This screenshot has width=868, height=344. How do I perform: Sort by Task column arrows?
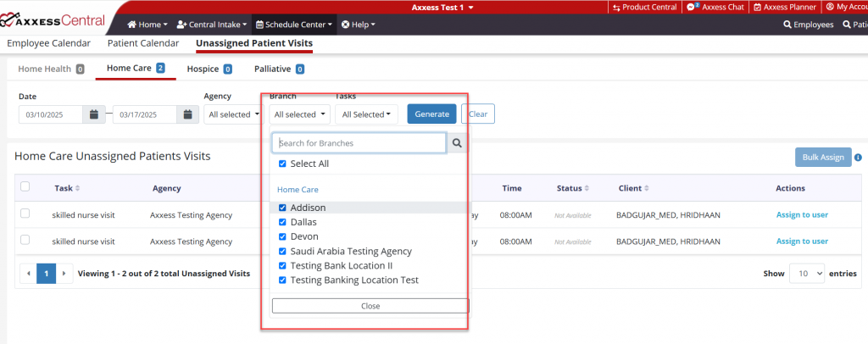(x=77, y=189)
